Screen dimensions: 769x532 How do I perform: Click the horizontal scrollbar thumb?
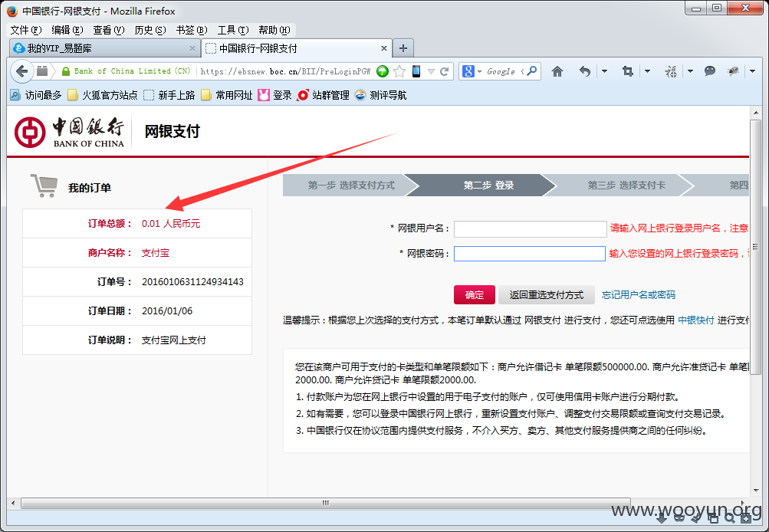[x=326, y=503]
